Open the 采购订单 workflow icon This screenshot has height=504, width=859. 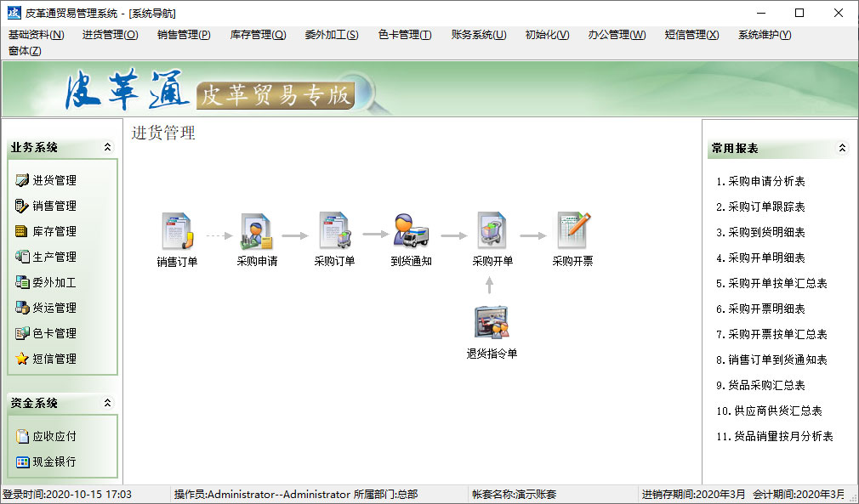pyautogui.click(x=335, y=231)
